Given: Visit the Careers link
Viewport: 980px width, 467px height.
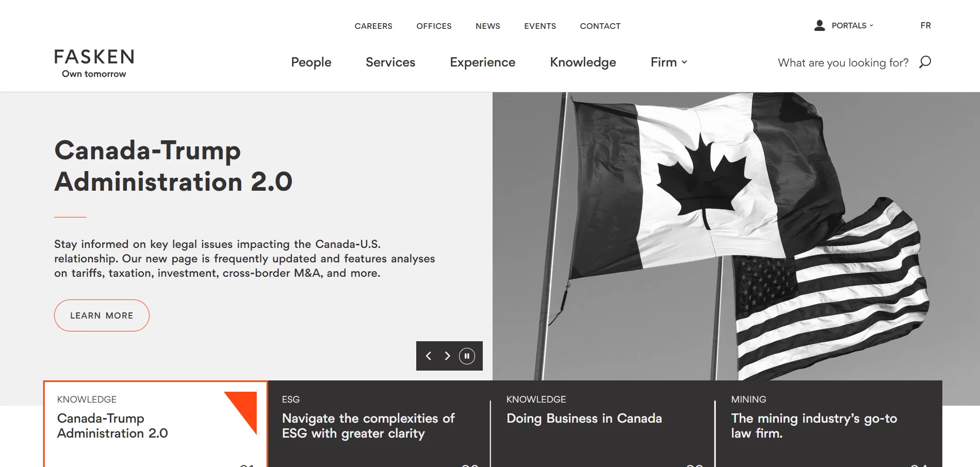Looking at the screenshot, I should (x=373, y=26).
